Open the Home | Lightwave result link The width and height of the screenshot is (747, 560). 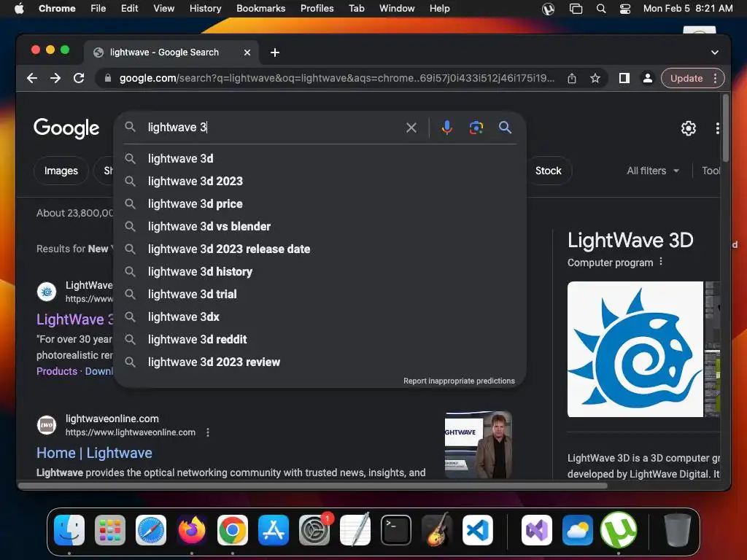coord(94,453)
